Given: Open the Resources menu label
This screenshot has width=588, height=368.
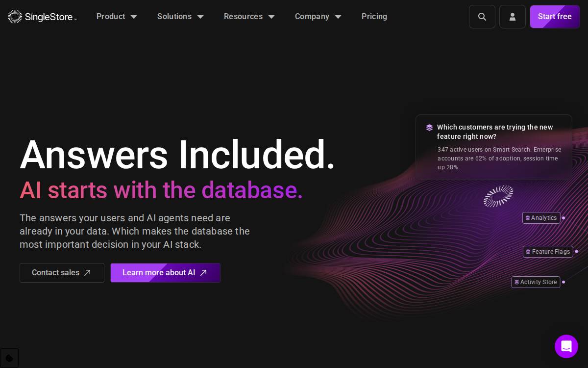Looking at the screenshot, I should coord(243,17).
